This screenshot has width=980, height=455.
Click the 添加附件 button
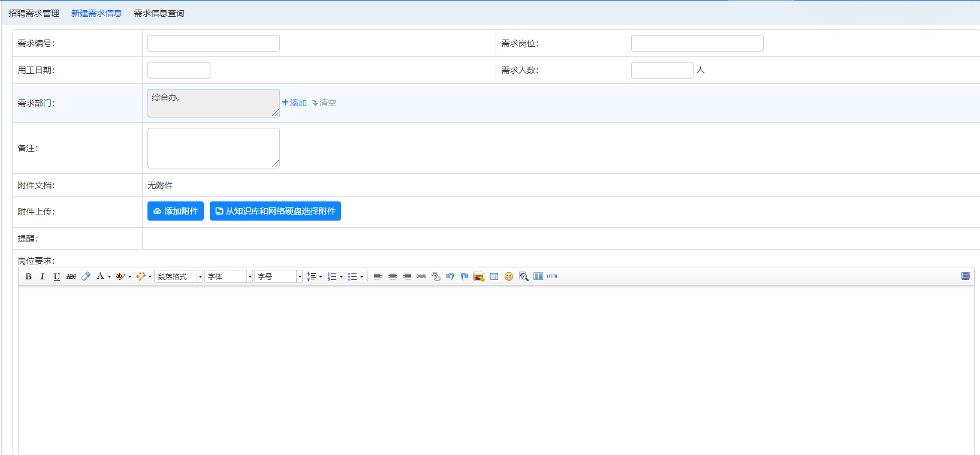176,211
